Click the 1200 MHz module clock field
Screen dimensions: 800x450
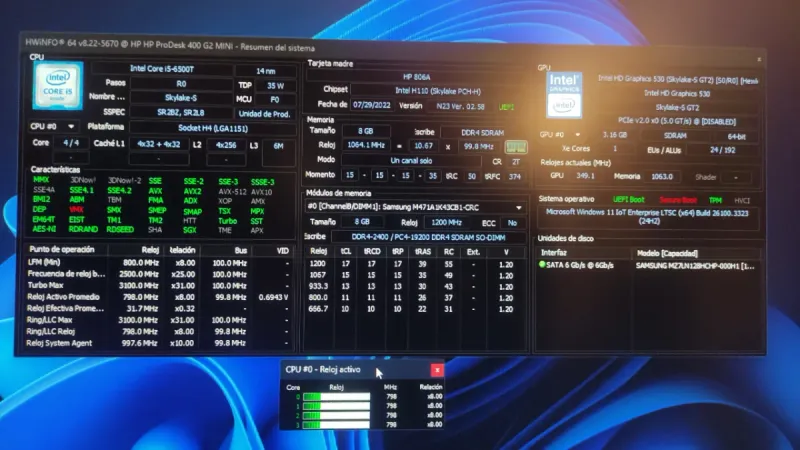pos(446,222)
